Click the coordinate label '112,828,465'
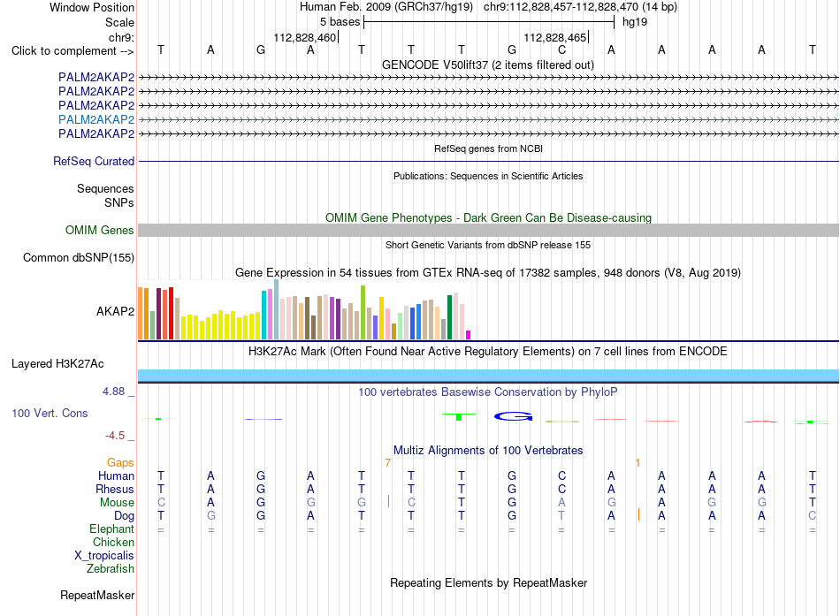840x616 pixels. (x=555, y=37)
